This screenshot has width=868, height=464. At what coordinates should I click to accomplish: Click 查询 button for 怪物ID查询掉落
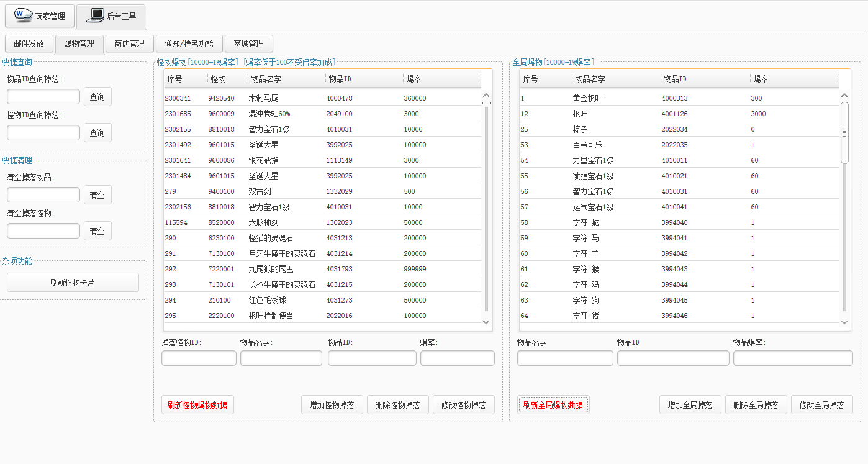tap(97, 133)
